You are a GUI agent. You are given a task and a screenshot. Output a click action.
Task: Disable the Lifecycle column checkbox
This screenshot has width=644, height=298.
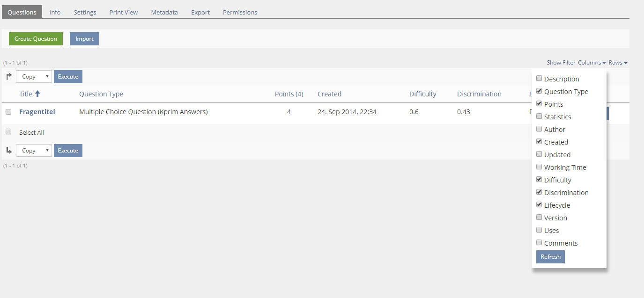pos(539,205)
